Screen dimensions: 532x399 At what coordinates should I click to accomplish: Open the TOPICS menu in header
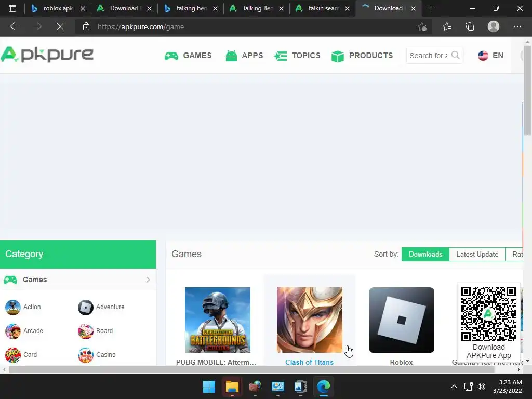pyautogui.click(x=297, y=56)
